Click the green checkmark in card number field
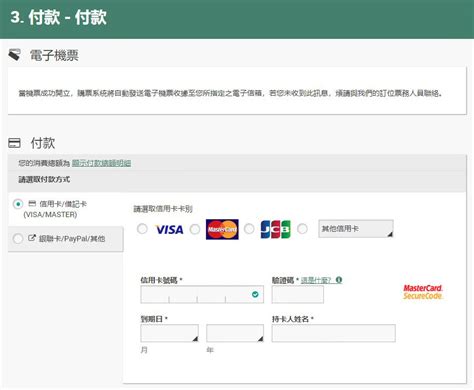This screenshot has height=390, width=474. pyautogui.click(x=255, y=294)
